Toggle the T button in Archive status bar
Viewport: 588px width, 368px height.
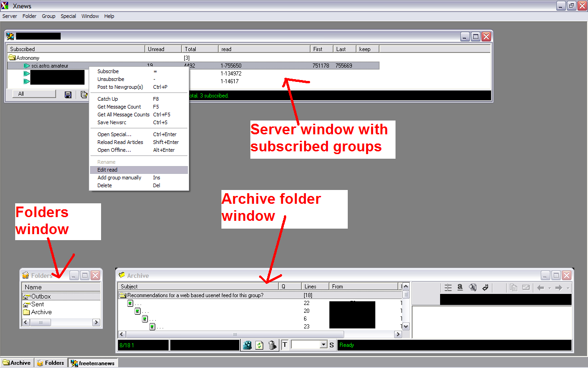[284, 345]
